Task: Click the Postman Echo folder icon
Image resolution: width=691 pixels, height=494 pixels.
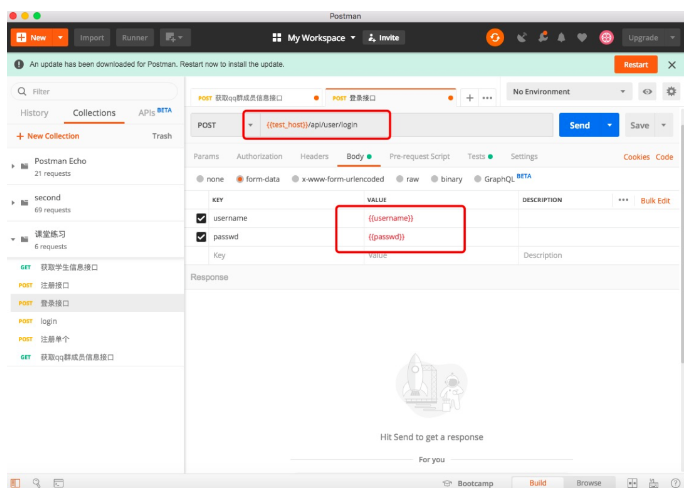Action: tap(25, 166)
